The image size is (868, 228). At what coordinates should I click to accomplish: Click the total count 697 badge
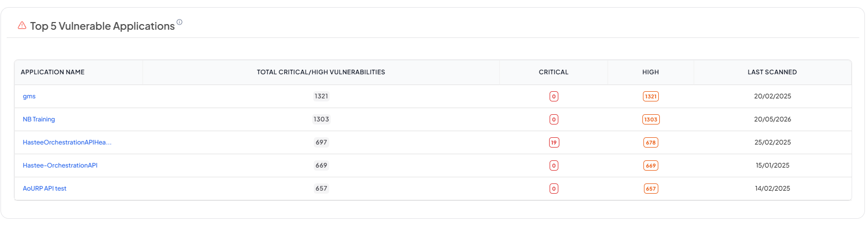coord(321,142)
